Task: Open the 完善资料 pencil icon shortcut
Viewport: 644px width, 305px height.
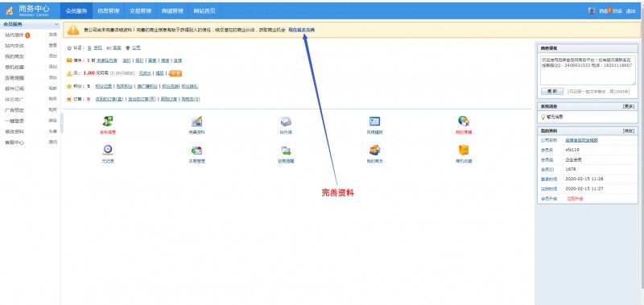Action: tap(196, 121)
